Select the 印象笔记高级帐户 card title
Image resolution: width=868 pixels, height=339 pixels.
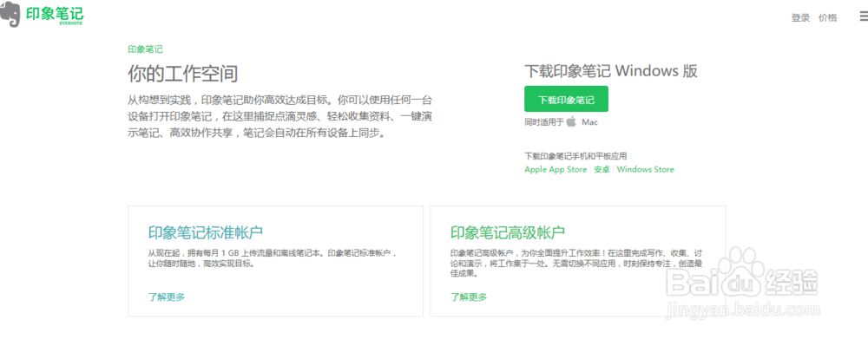coord(508,231)
